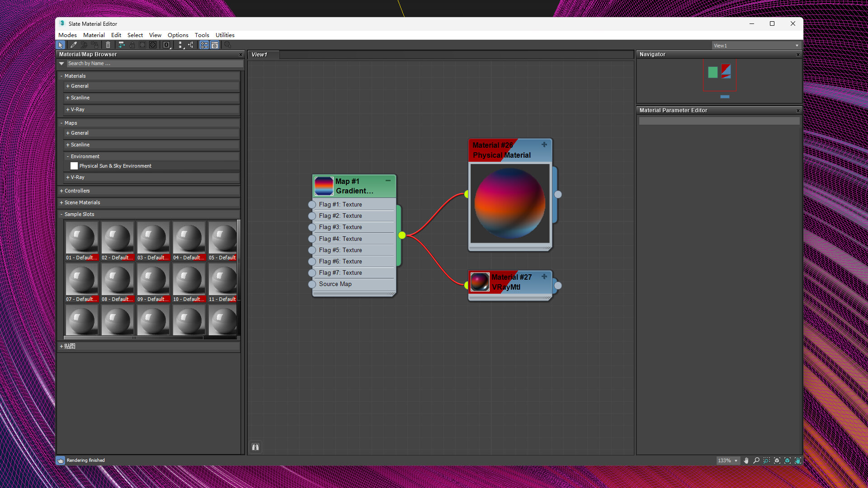The image size is (868, 488).
Task: Open the Utilities menu
Action: [x=225, y=35]
